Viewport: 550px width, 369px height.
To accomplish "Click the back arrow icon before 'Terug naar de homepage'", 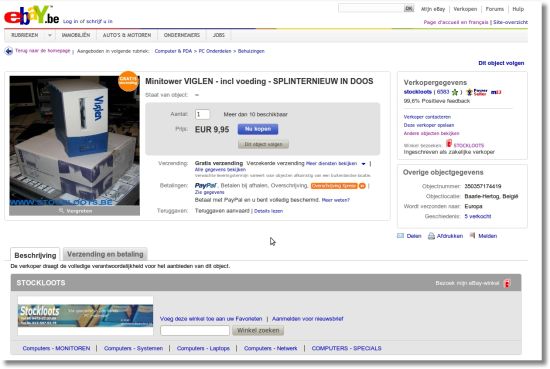I will point(8,51).
